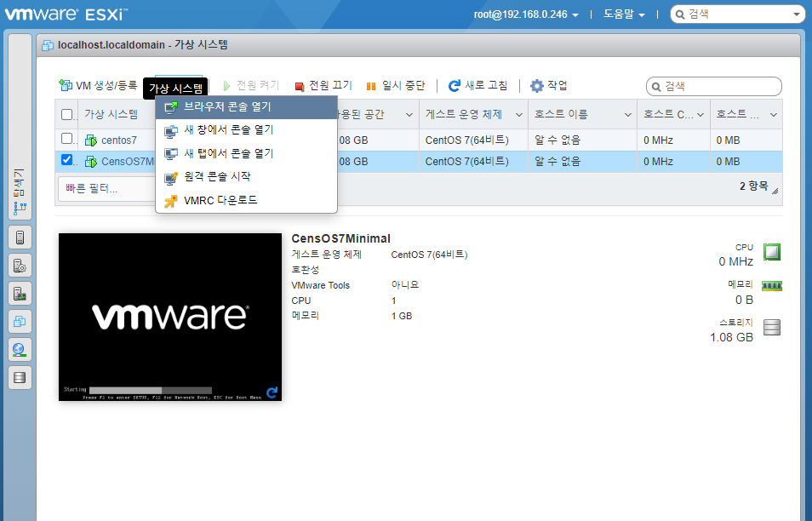Click the disabled power on button
The image size is (812, 521).
pyautogui.click(x=251, y=85)
